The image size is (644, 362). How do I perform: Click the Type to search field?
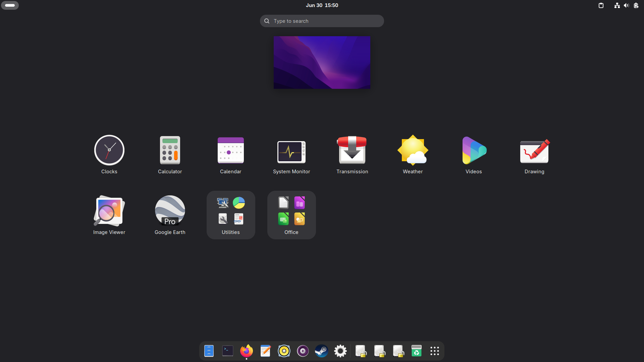[x=322, y=21]
